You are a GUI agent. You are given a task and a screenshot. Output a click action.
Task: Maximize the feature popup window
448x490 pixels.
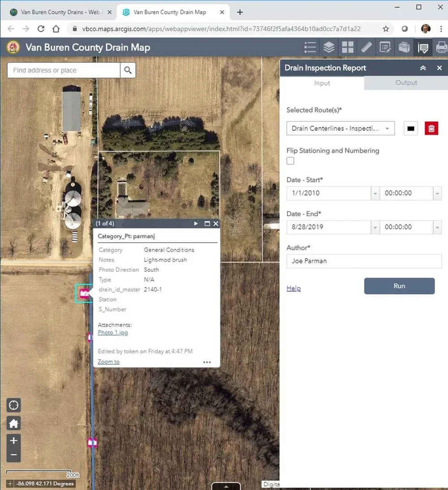[207, 224]
